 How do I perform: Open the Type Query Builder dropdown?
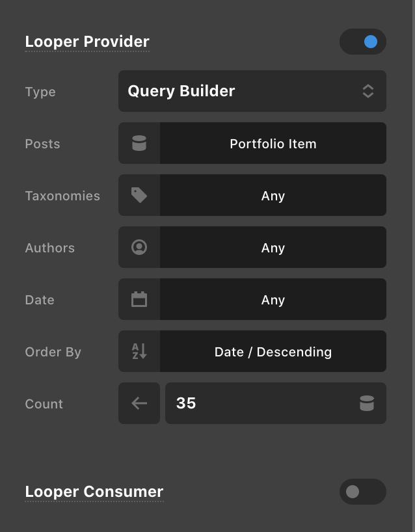(252, 91)
